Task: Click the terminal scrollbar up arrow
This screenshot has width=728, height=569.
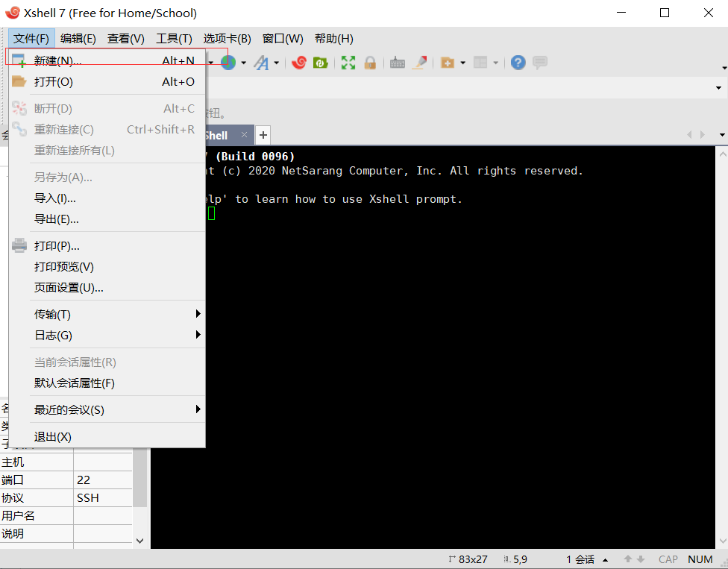Action: pos(723,154)
